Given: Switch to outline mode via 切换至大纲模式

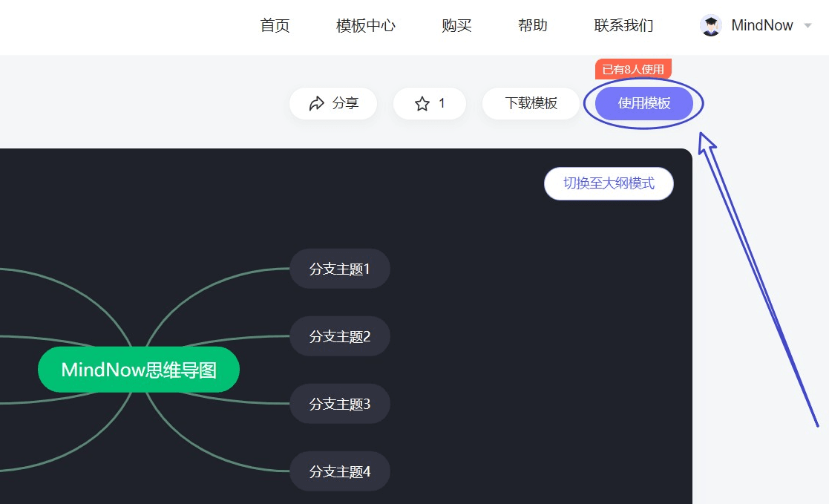Looking at the screenshot, I should click(609, 183).
